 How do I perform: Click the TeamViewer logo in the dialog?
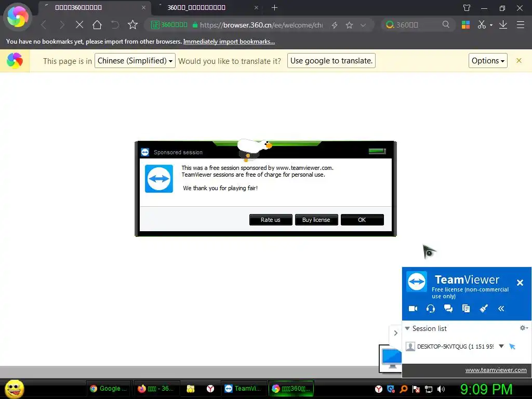pos(159,179)
